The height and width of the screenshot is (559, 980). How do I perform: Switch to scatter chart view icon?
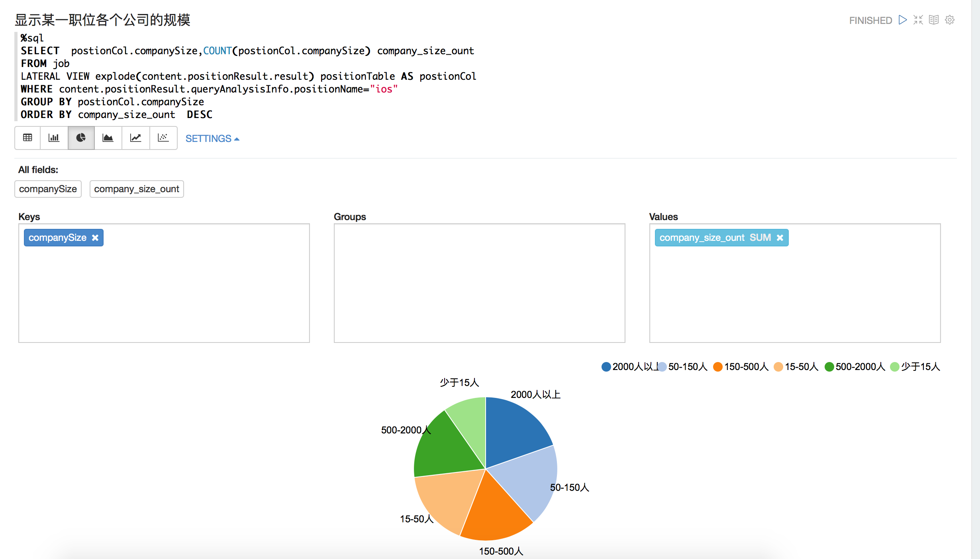163,138
